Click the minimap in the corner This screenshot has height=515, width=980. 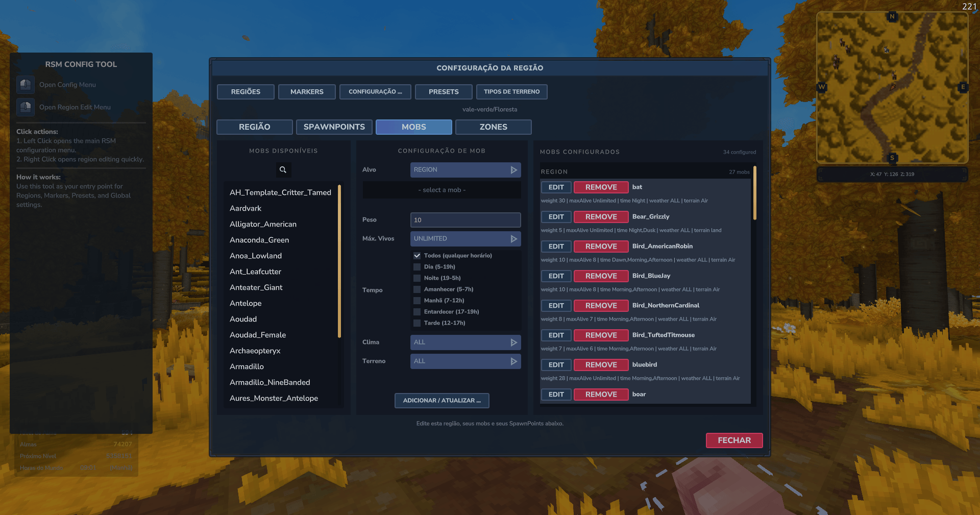[892, 88]
